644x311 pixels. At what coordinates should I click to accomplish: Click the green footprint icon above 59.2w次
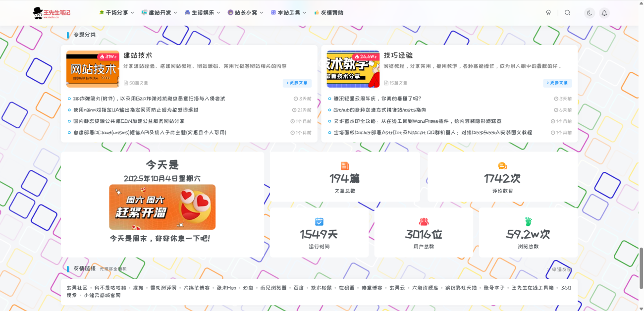point(528,222)
